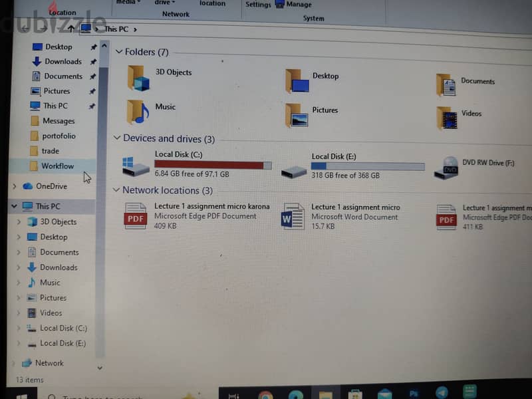Open the Music folder icon

click(x=138, y=112)
